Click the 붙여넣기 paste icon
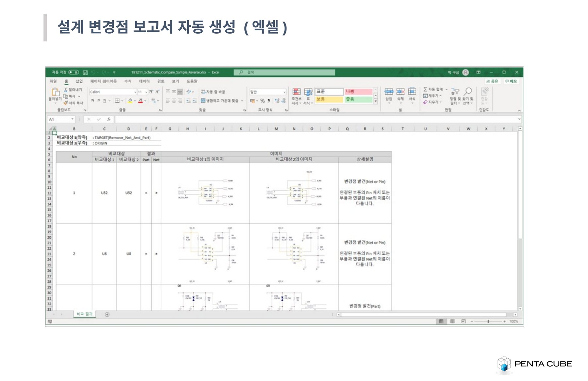588x381 pixels. [x=55, y=92]
